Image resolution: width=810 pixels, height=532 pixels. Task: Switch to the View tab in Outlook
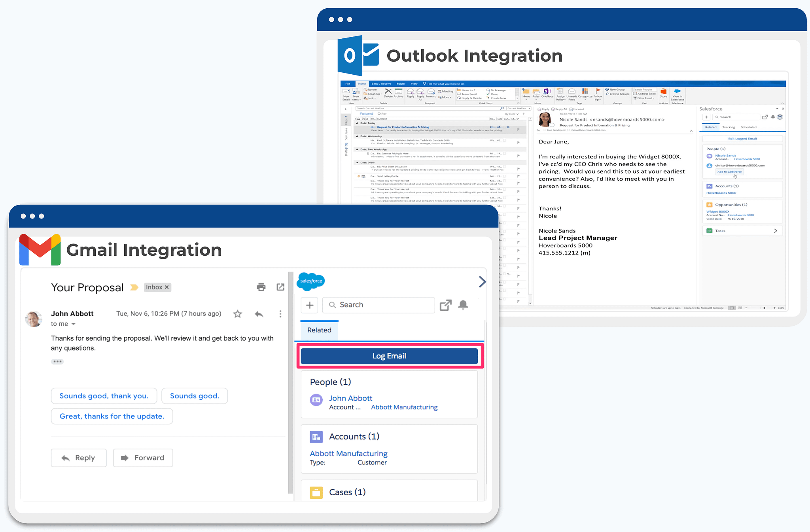414,84
